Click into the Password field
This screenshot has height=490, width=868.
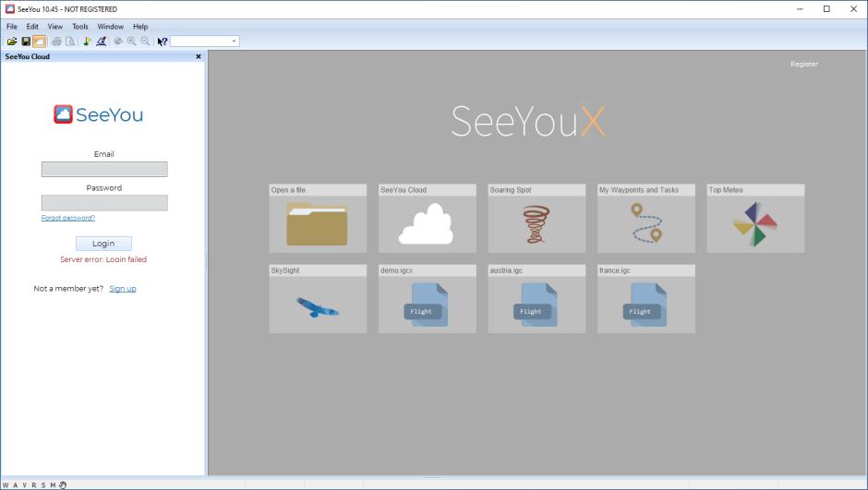point(104,203)
